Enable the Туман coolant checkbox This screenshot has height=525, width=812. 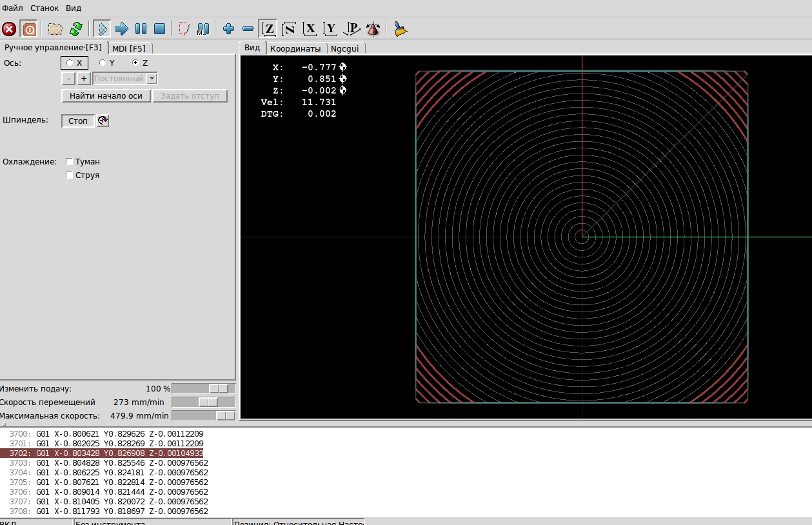[x=70, y=162]
